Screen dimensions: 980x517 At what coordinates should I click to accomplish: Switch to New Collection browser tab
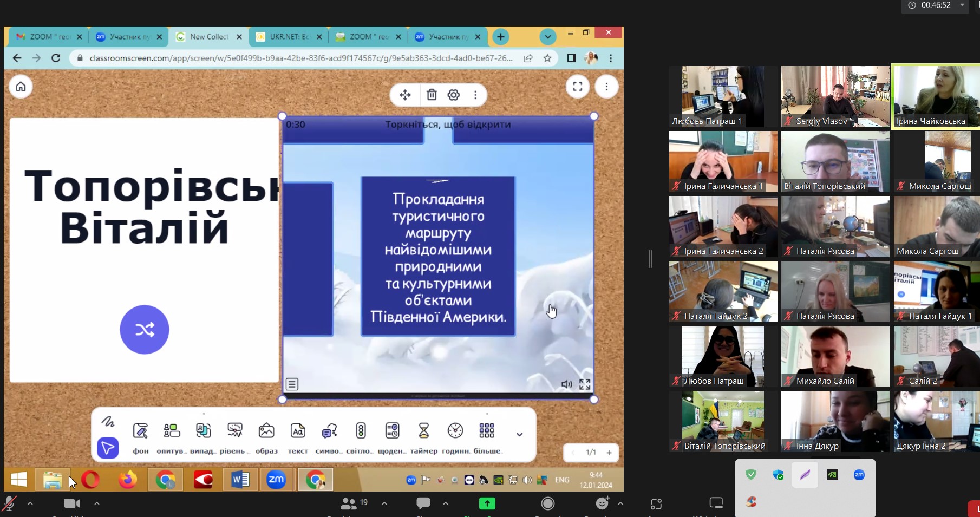click(209, 37)
